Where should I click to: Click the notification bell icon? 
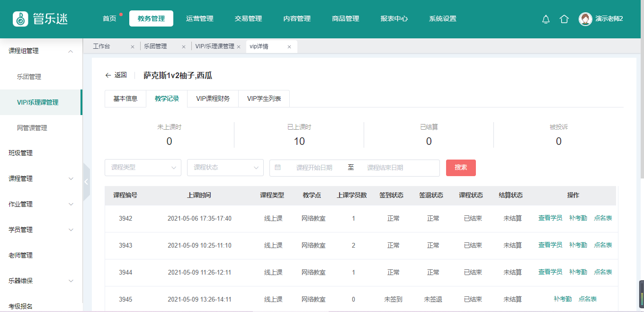pyautogui.click(x=546, y=19)
